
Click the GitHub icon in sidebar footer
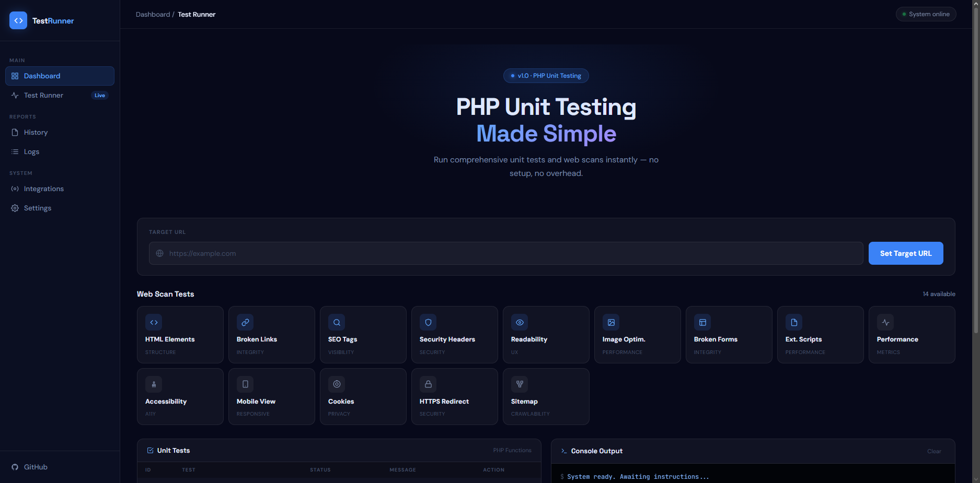(x=15, y=467)
